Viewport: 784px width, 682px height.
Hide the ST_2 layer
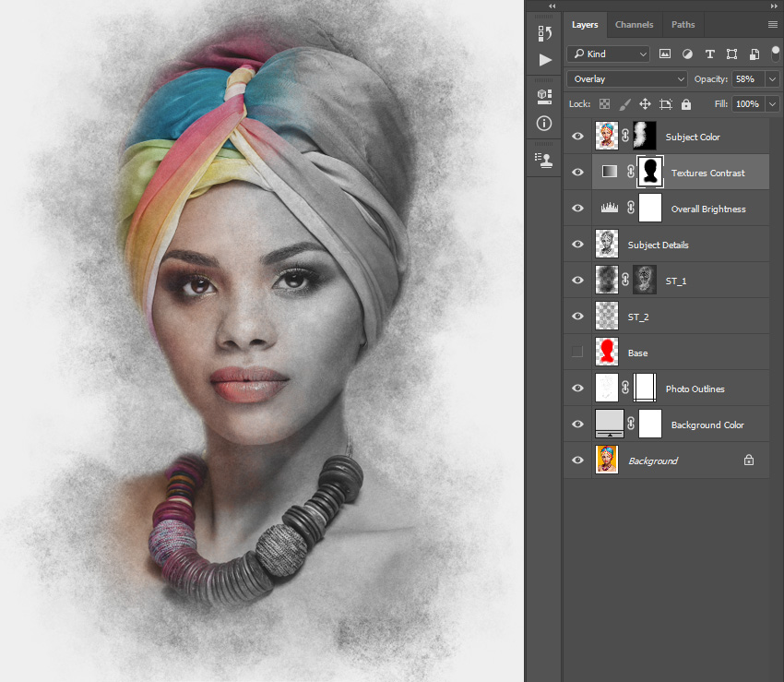(x=577, y=317)
